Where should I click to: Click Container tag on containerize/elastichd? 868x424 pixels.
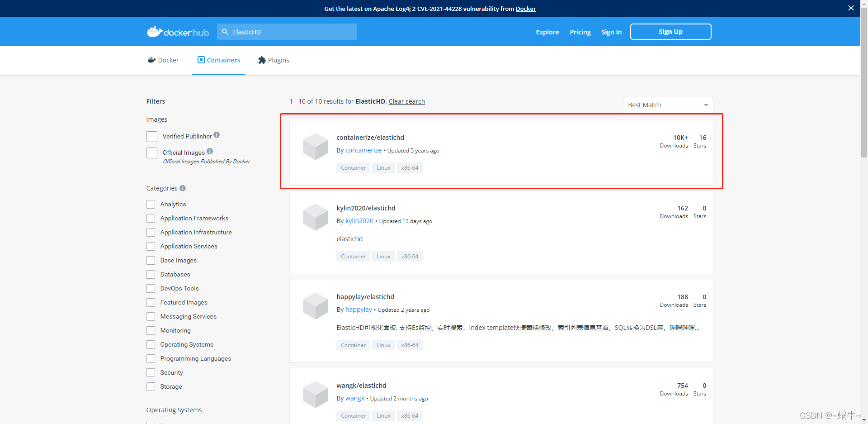pyautogui.click(x=353, y=168)
